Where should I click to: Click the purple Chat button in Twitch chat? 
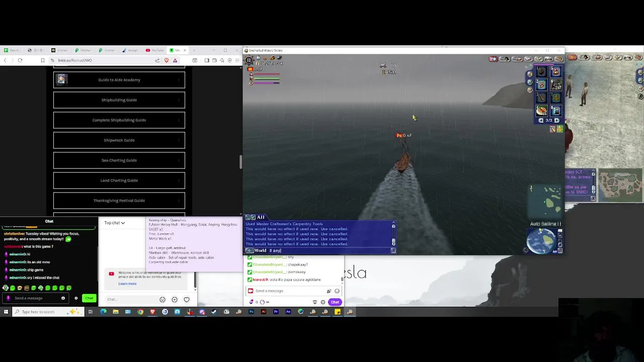pyautogui.click(x=335, y=302)
